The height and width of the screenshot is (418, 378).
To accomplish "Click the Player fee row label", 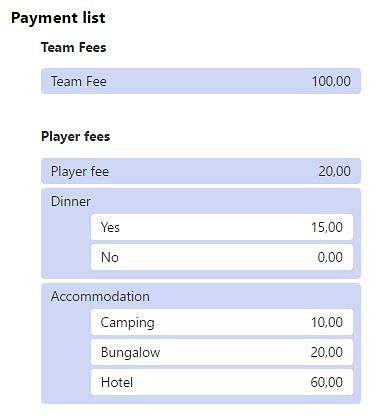I will click(x=80, y=171).
